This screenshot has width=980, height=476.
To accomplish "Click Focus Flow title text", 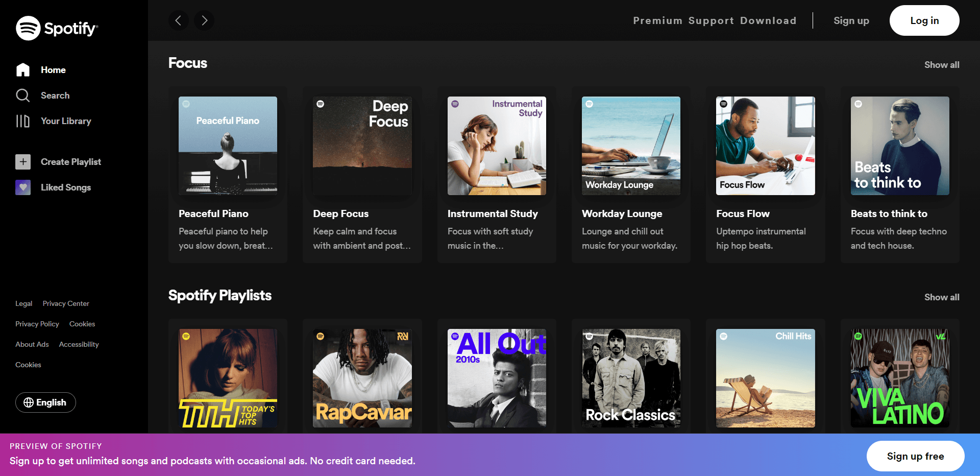I will point(743,213).
